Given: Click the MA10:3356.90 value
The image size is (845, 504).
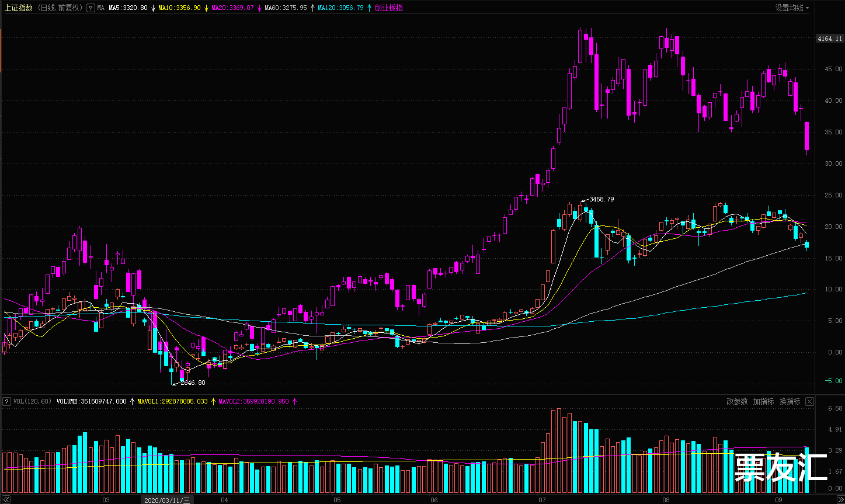Looking at the screenshot, I should [179, 8].
